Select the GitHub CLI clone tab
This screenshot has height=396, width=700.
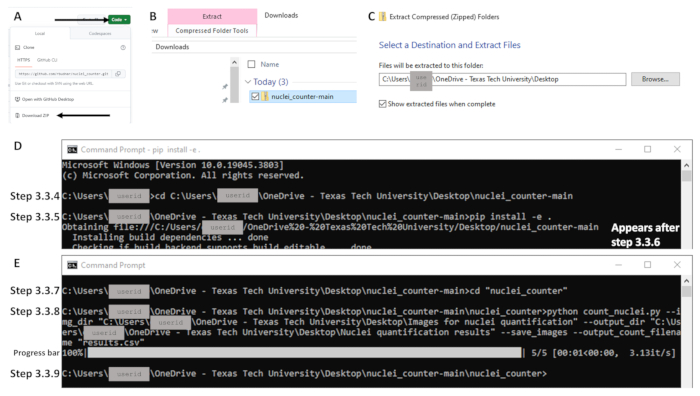[47, 60]
